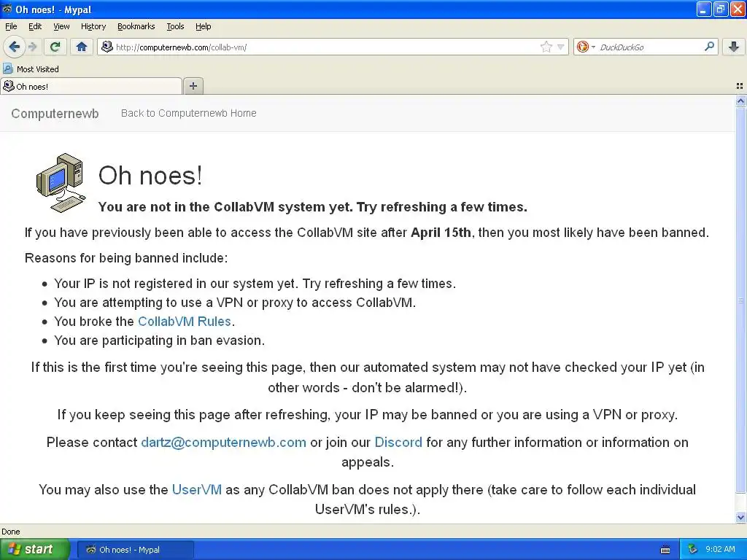The height and width of the screenshot is (560, 747).
Task: Reload the page with the refresh icon
Action: 55,47
